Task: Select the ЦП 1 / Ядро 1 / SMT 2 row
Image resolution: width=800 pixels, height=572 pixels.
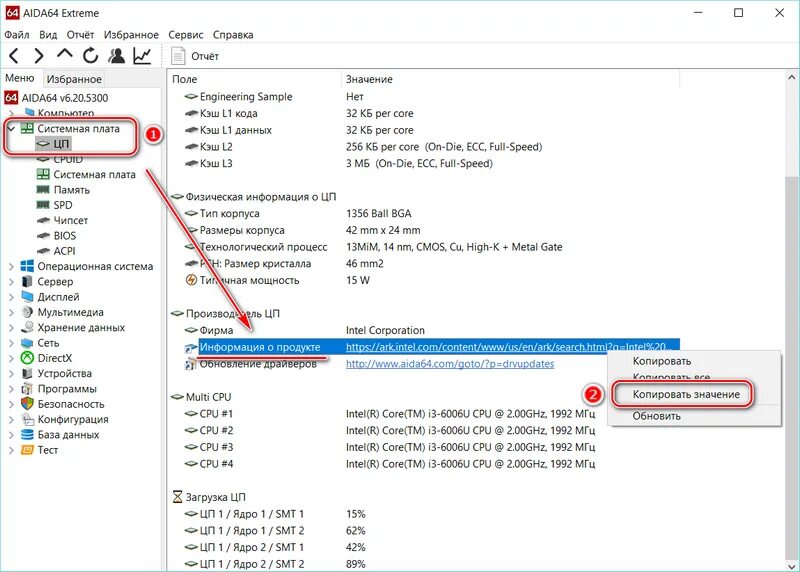Action: (275, 531)
